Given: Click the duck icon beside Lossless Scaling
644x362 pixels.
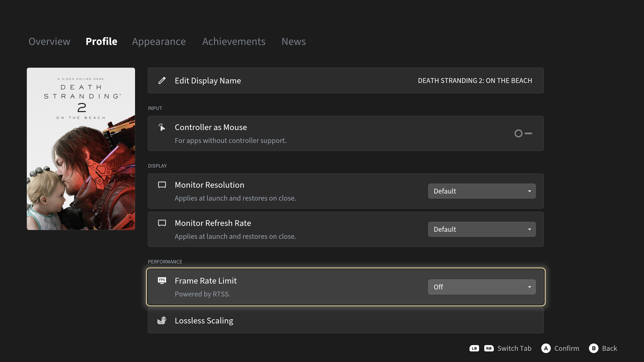Looking at the screenshot, I should pyautogui.click(x=162, y=320).
